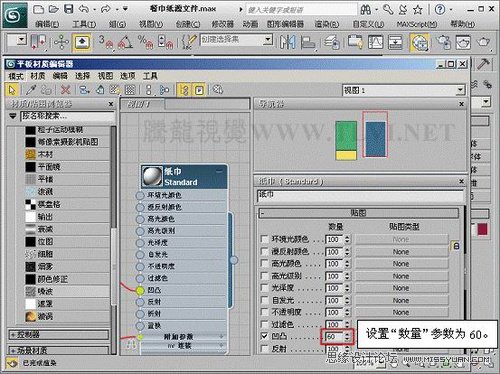Click the None map button for 高光级别

[402, 276]
